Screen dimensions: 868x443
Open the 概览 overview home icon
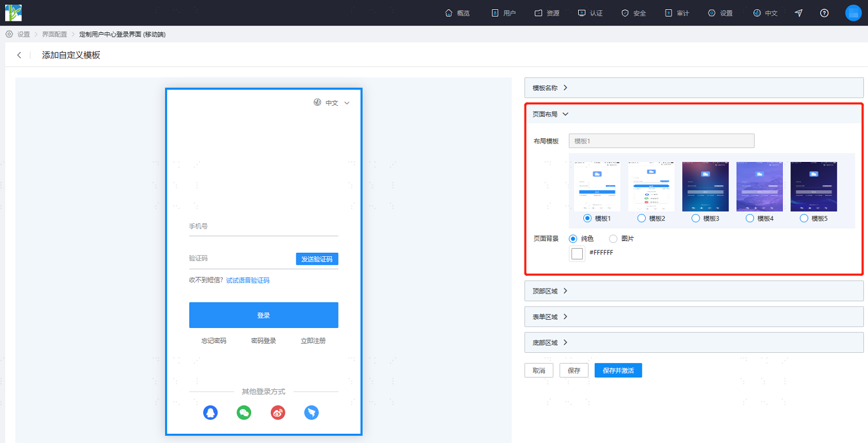(448, 13)
